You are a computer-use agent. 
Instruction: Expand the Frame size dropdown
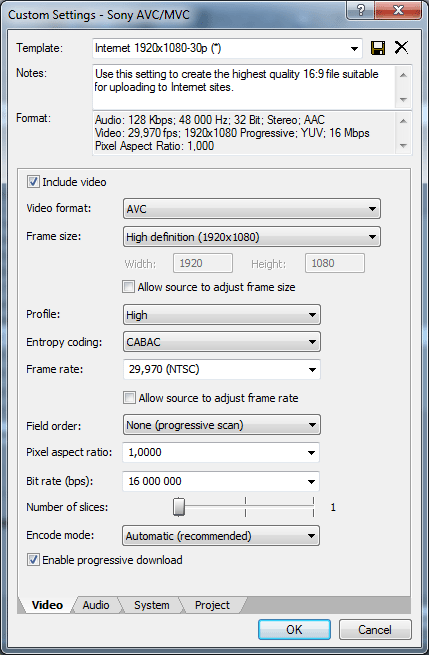pyautogui.click(x=252, y=237)
